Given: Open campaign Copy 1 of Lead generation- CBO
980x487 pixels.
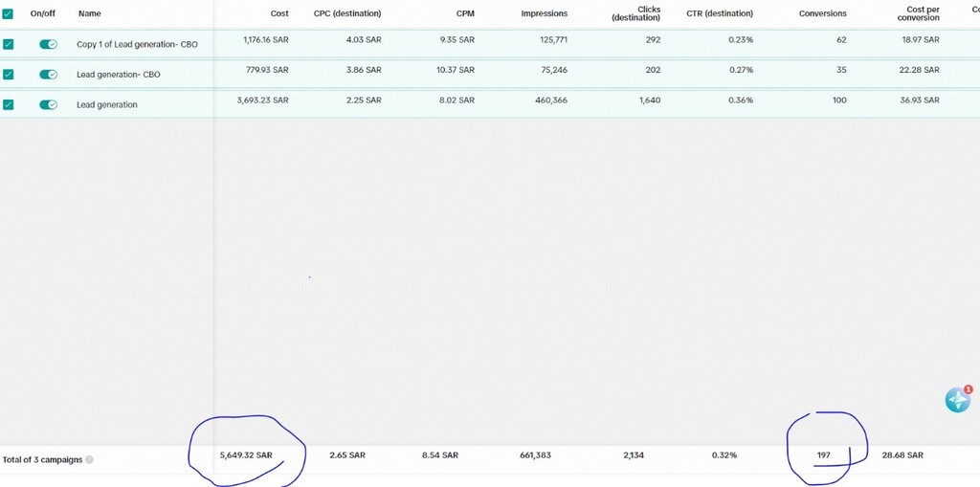Looking at the screenshot, I should click(x=137, y=44).
